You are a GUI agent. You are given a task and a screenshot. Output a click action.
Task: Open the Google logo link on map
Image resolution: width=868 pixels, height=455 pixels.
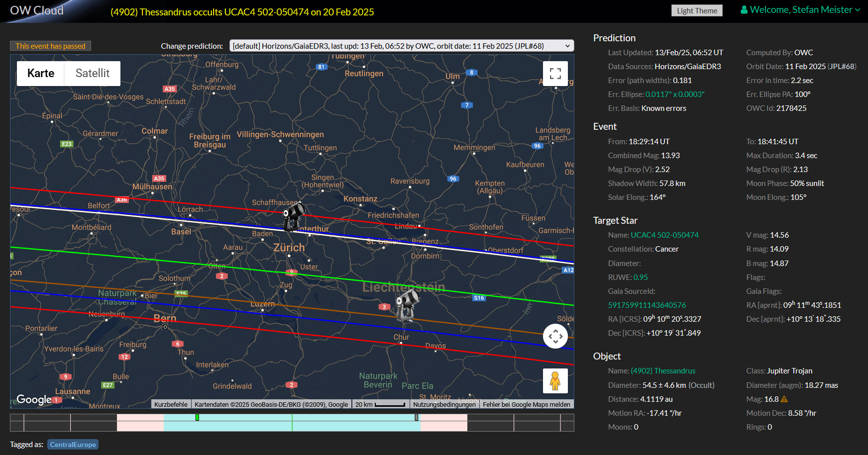point(34,399)
